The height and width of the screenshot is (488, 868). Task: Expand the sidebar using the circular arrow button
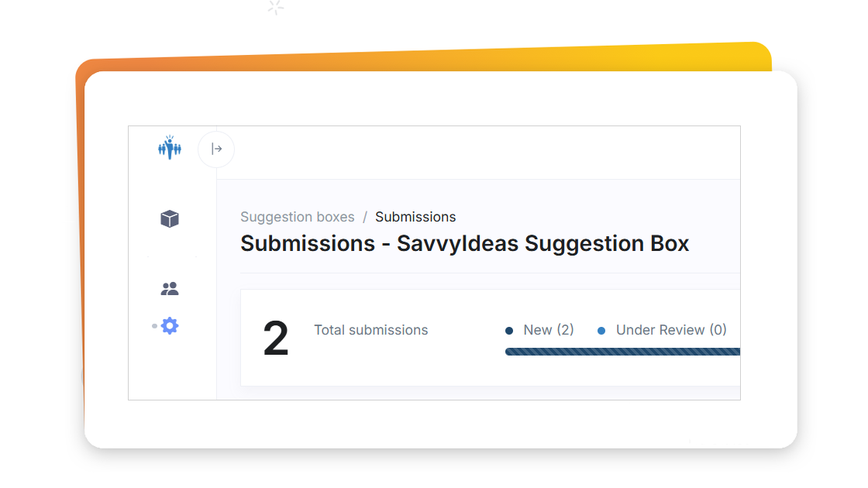215,149
